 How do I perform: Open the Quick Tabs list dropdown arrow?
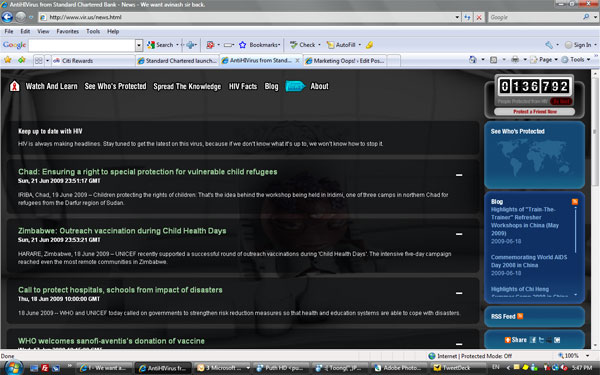(x=47, y=60)
